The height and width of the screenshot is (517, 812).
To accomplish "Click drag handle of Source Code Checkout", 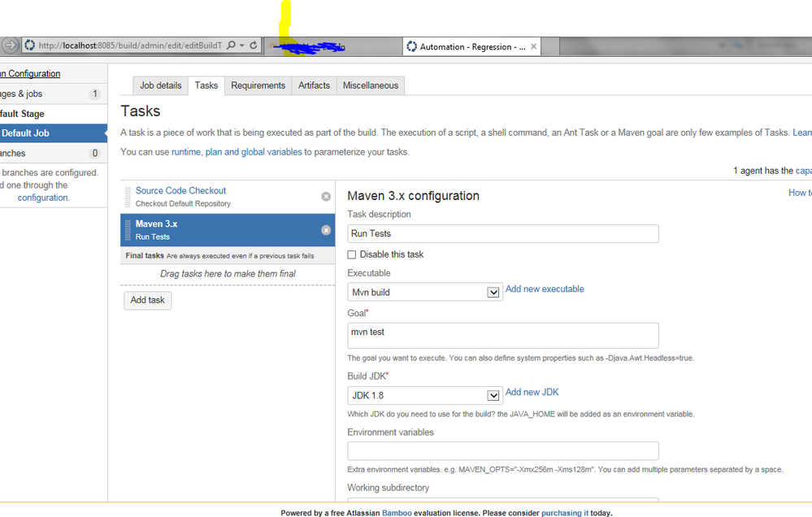I will pos(128,197).
